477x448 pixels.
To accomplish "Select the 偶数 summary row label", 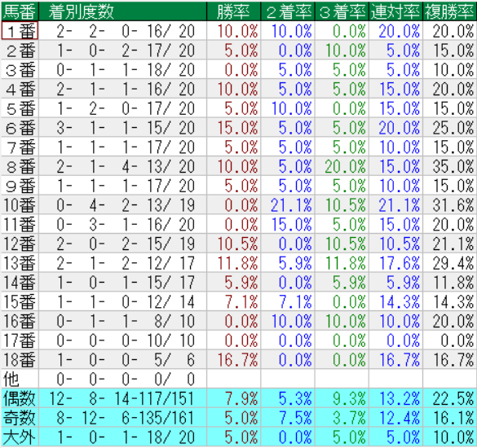I will 20,398.
